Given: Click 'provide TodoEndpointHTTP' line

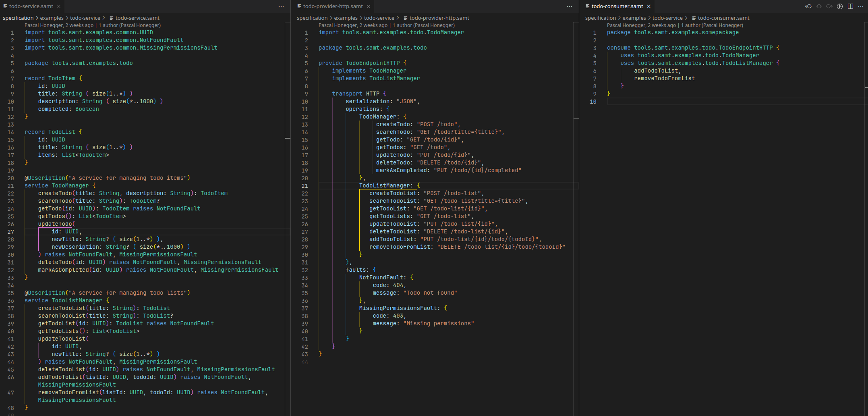Looking at the screenshot, I should pos(363,63).
